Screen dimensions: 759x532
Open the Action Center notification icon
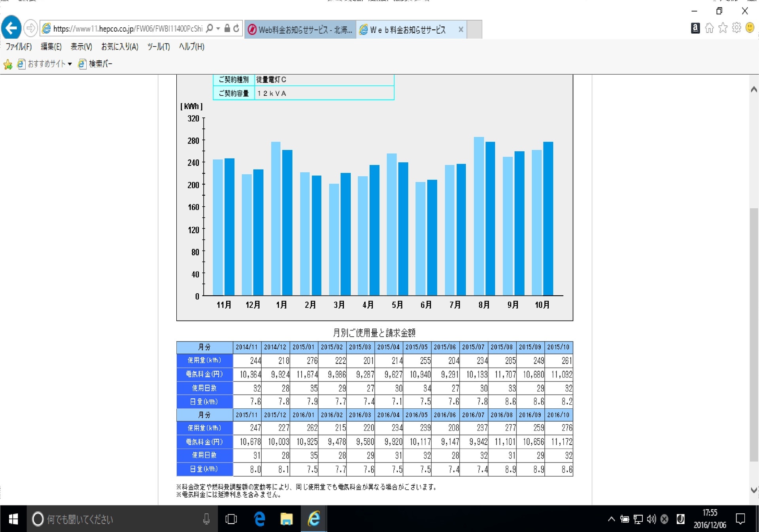[740, 519]
